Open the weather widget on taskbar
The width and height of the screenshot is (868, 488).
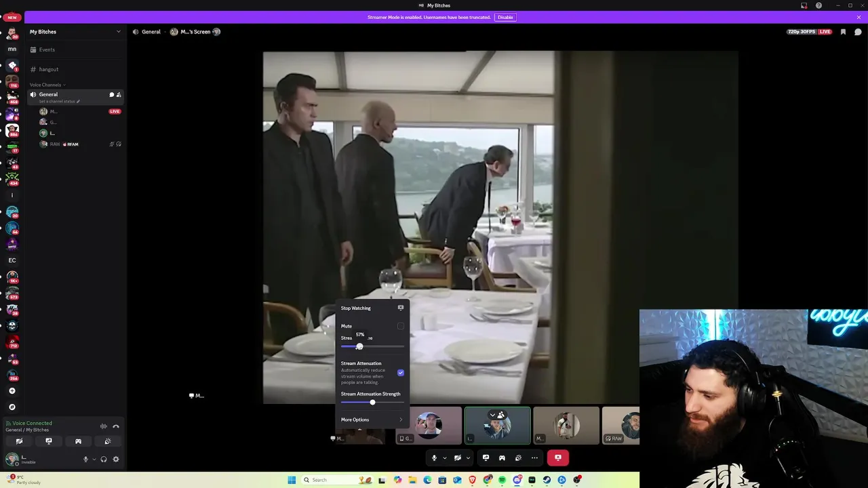coord(24,480)
